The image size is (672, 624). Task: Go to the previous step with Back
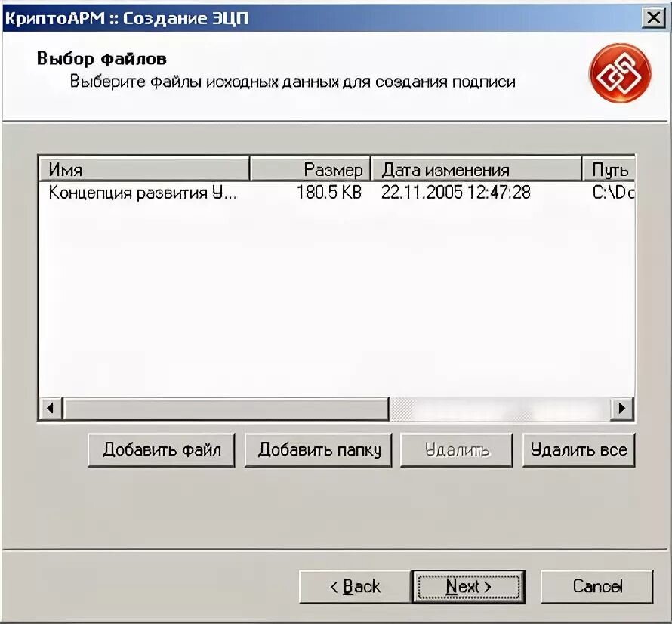click(356, 587)
